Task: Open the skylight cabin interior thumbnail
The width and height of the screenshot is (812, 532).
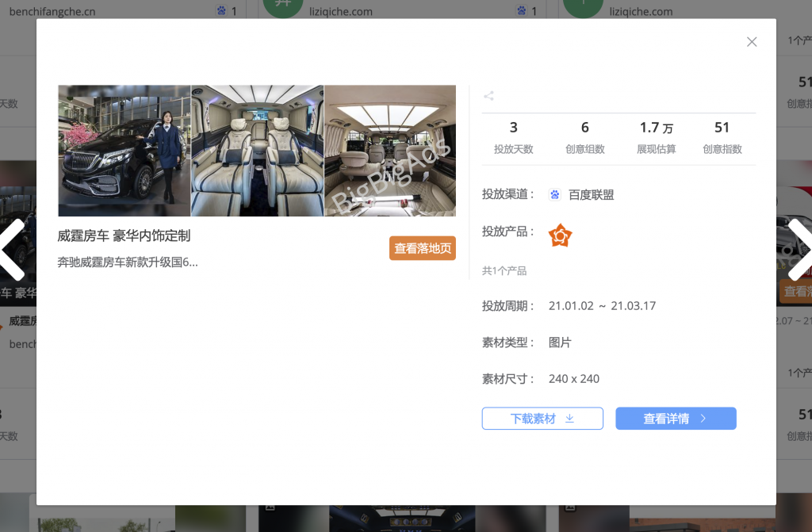Action: pos(390,151)
